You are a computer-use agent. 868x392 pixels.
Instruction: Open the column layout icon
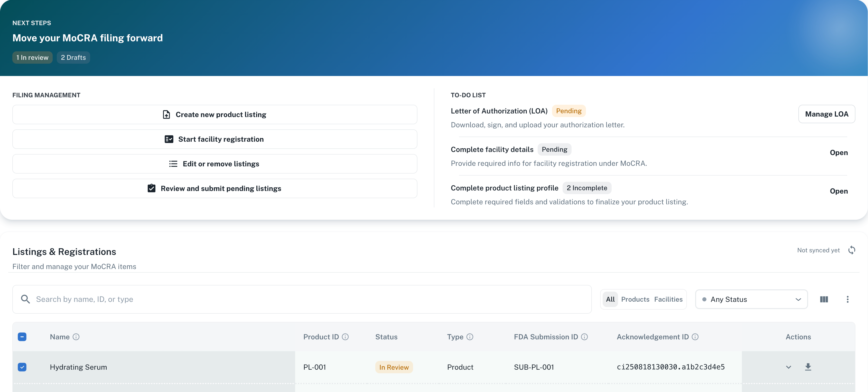click(x=824, y=299)
